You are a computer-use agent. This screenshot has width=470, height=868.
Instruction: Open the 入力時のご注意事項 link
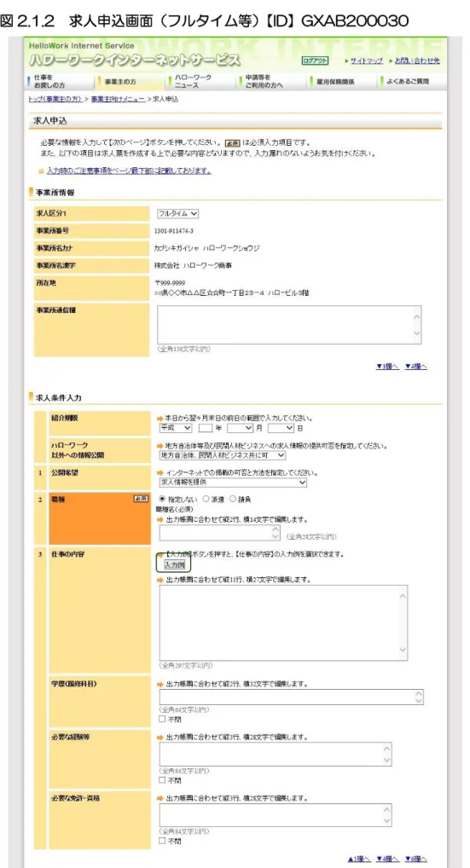coord(129,171)
